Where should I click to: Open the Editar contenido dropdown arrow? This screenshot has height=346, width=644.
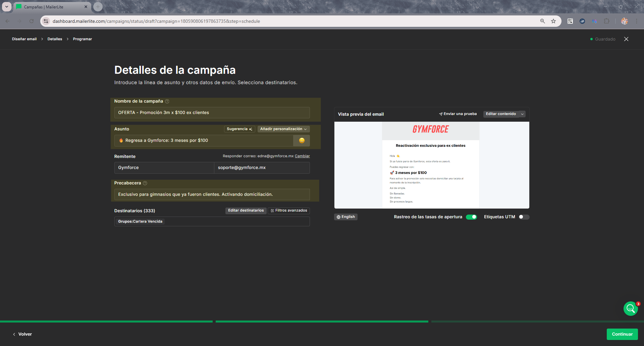coord(522,114)
